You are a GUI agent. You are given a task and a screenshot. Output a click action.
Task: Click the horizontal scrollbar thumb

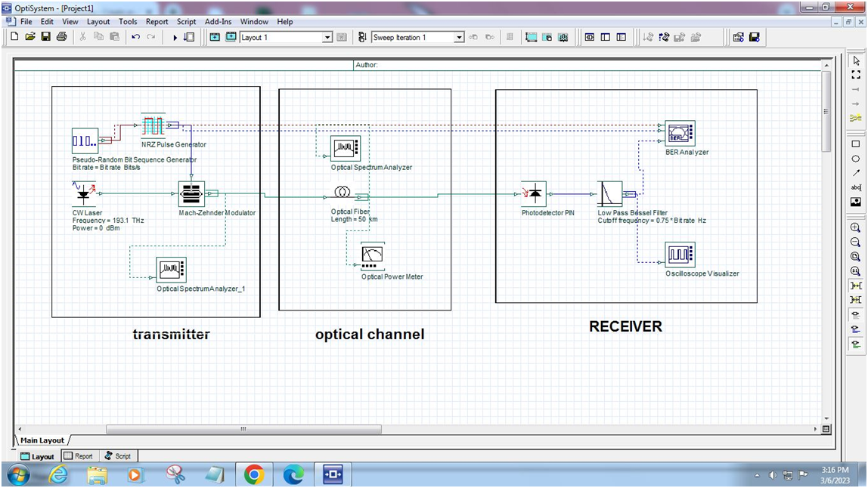coord(243,429)
